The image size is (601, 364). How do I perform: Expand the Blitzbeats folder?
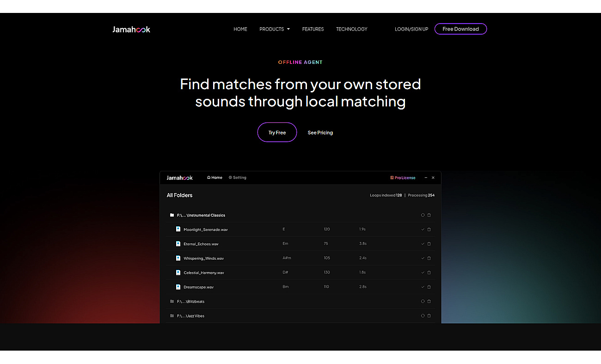coord(172,302)
